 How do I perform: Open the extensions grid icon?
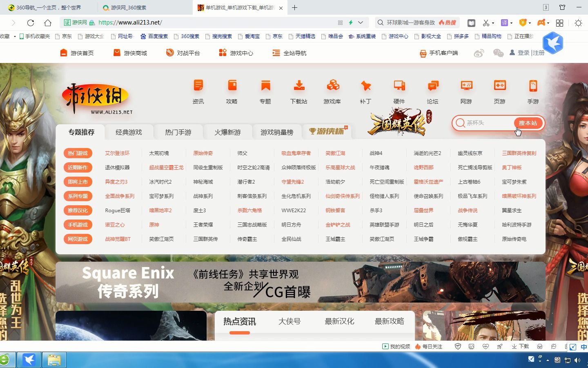[x=560, y=23]
